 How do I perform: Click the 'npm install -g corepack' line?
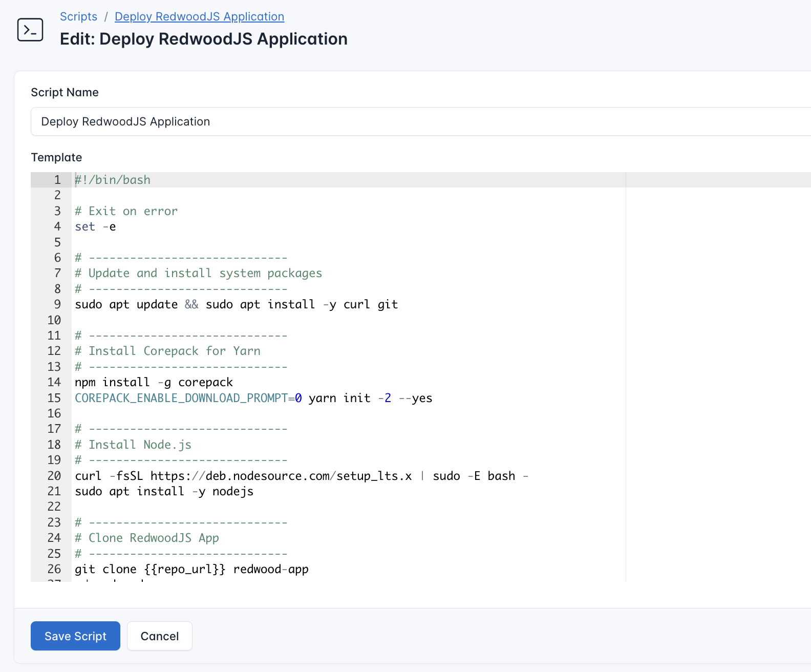pyautogui.click(x=154, y=382)
